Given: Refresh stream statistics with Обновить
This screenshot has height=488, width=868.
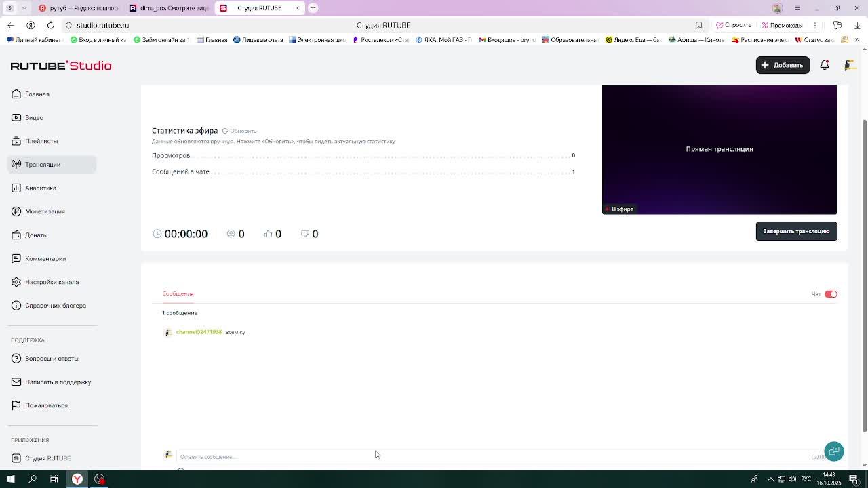Looking at the screenshot, I should 239,131.
